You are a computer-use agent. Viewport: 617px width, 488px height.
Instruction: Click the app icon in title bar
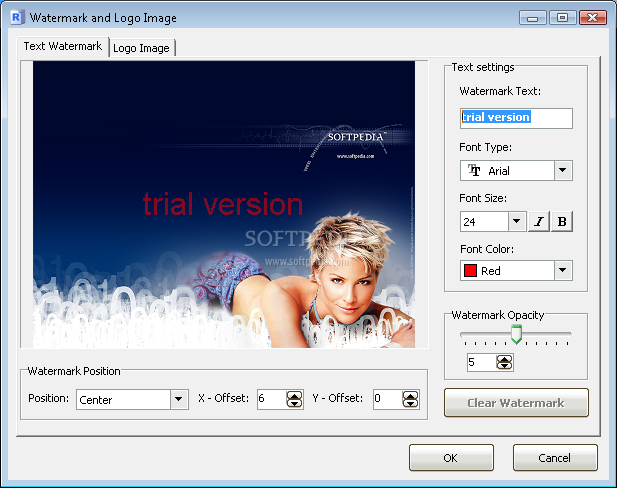tap(17, 18)
